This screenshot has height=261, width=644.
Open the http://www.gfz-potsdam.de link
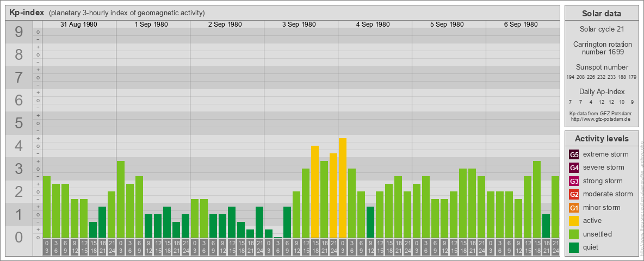[x=600, y=119]
